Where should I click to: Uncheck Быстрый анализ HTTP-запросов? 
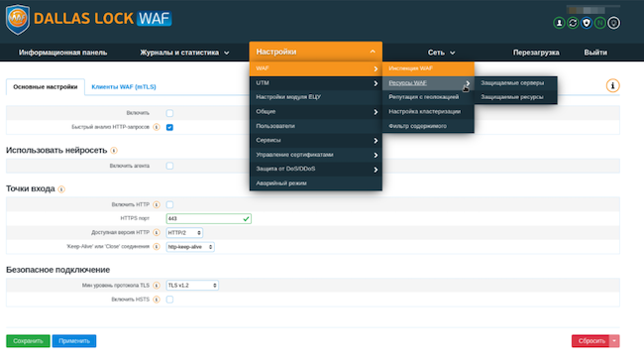(x=169, y=127)
